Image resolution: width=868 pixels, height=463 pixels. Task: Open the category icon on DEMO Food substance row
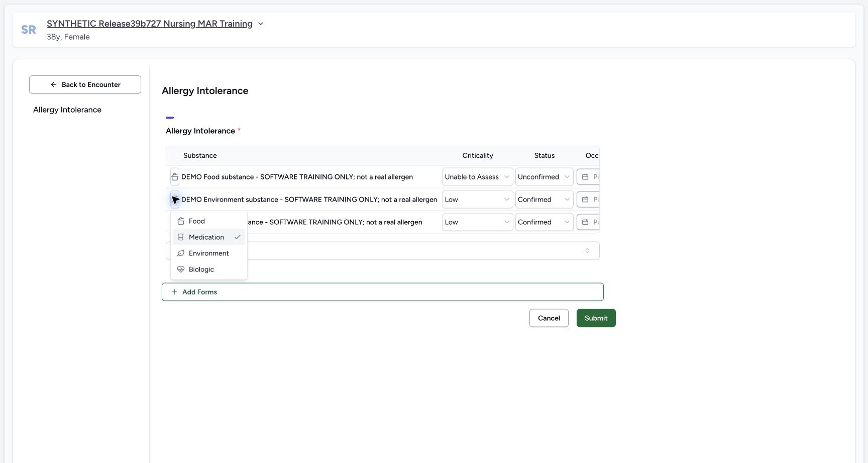point(175,177)
